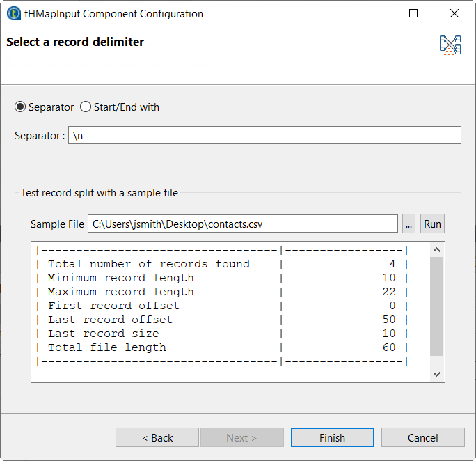Click the greyed-out Next button
The width and height of the screenshot is (476, 461).
(241, 437)
